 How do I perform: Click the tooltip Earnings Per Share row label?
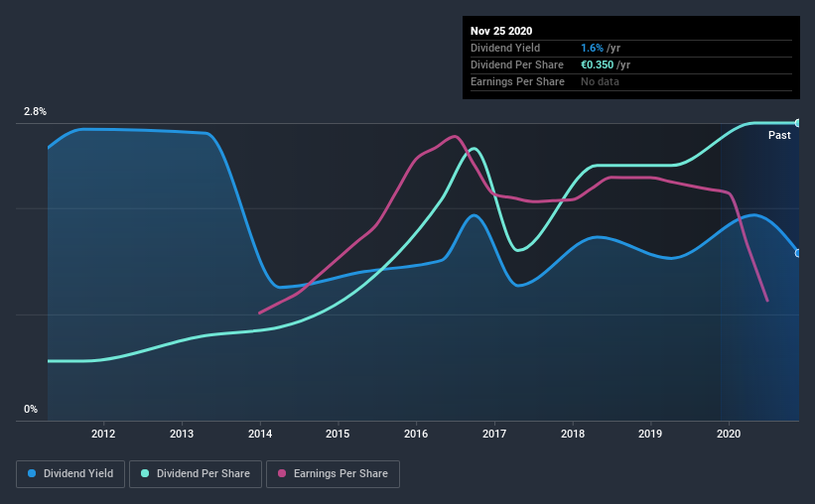coord(517,81)
